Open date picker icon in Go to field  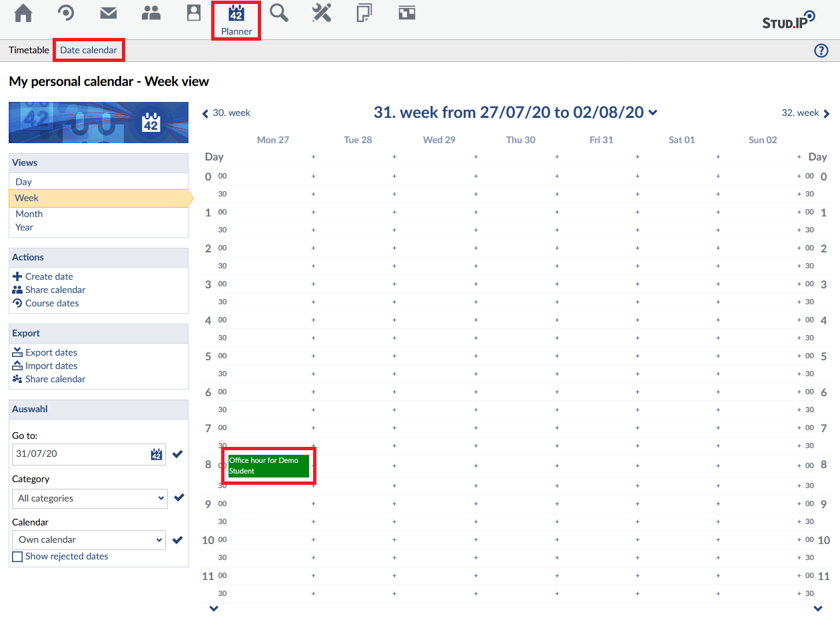pyautogui.click(x=157, y=454)
